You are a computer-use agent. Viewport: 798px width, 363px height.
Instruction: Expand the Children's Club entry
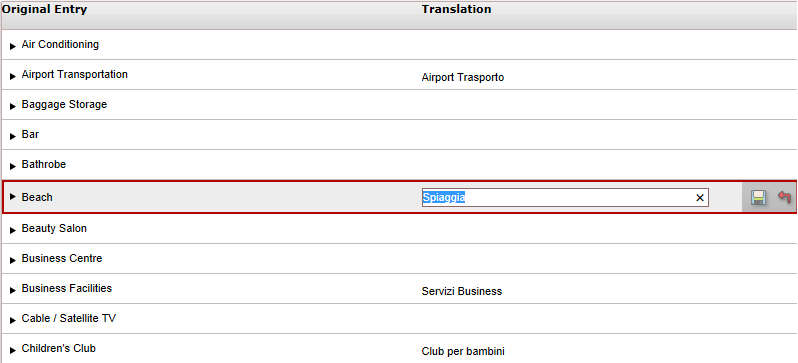(x=13, y=350)
